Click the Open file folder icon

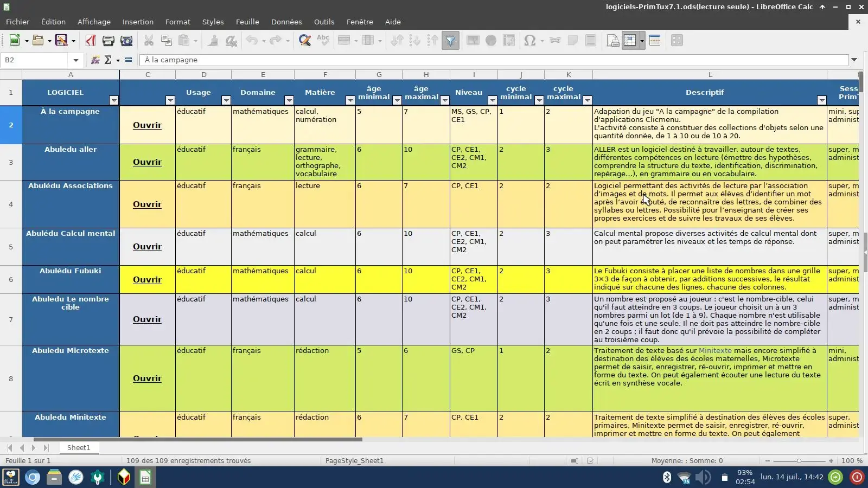coord(37,41)
